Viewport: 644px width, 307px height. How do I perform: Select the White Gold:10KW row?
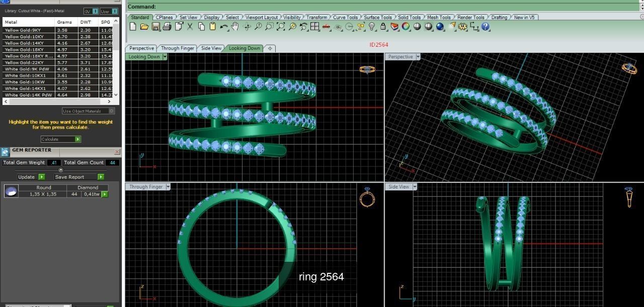tap(58, 82)
